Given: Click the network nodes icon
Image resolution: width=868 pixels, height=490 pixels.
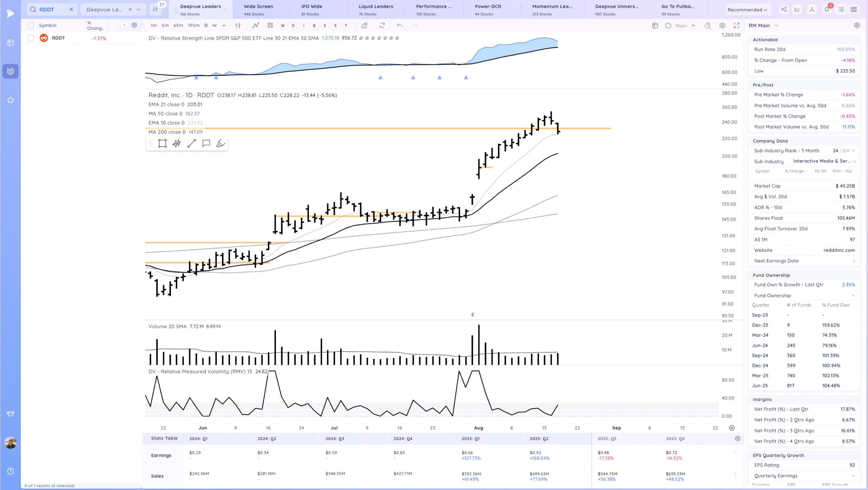Looking at the screenshot, I should [812, 9].
